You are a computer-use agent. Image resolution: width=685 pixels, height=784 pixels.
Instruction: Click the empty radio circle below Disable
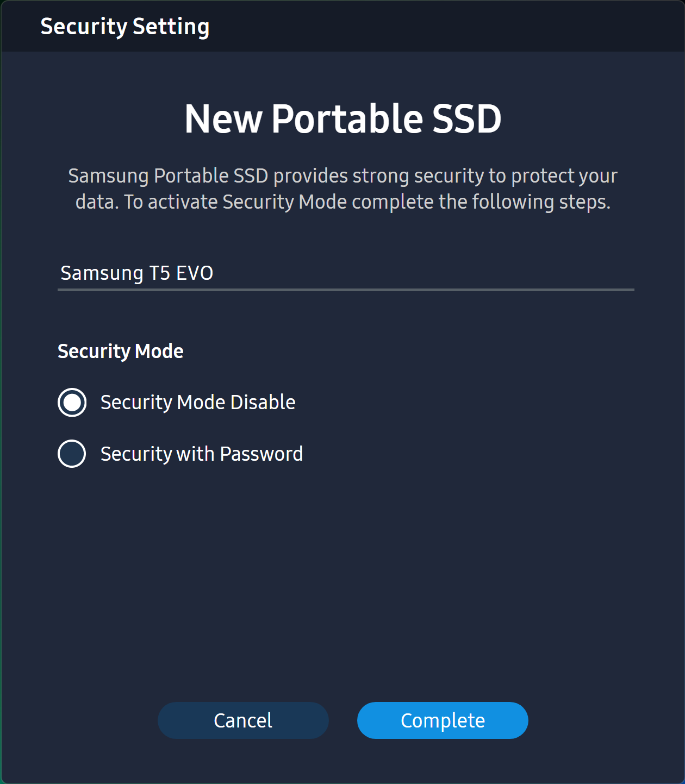click(71, 454)
